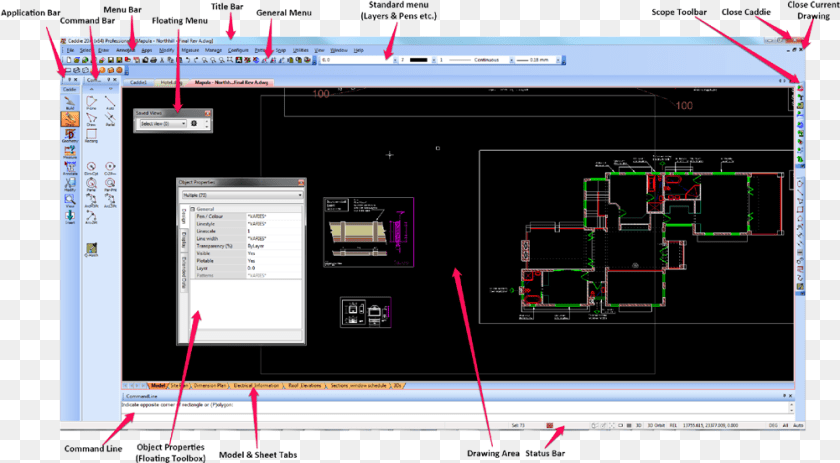
Task: Open the Measure application in Application Bar
Action: 70,152
